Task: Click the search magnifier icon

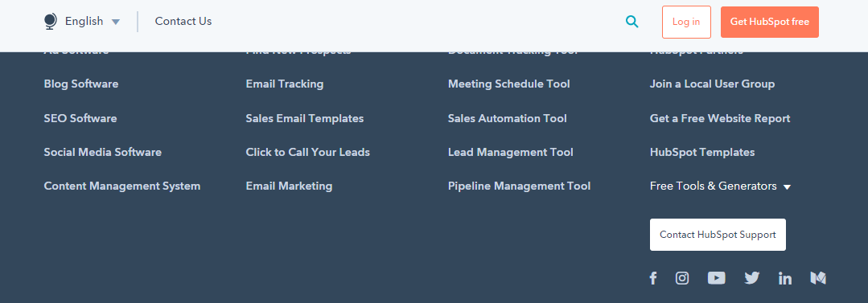Action: pyautogui.click(x=631, y=22)
